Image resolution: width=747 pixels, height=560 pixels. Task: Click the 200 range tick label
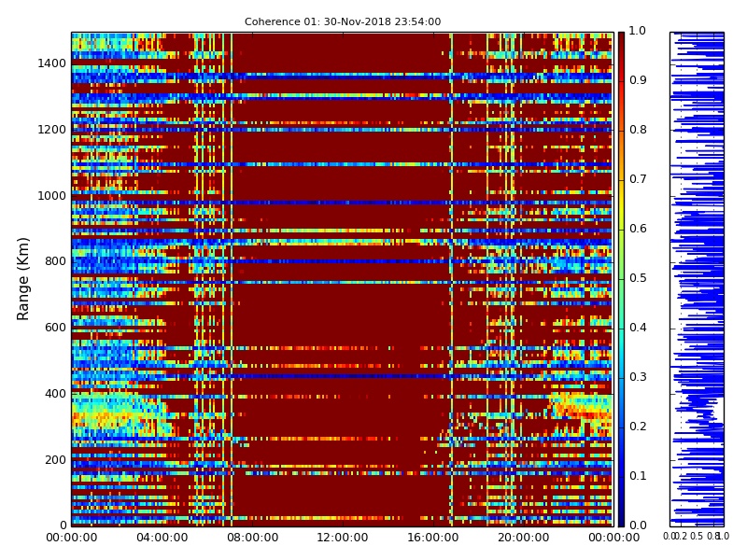(x=55, y=460)
